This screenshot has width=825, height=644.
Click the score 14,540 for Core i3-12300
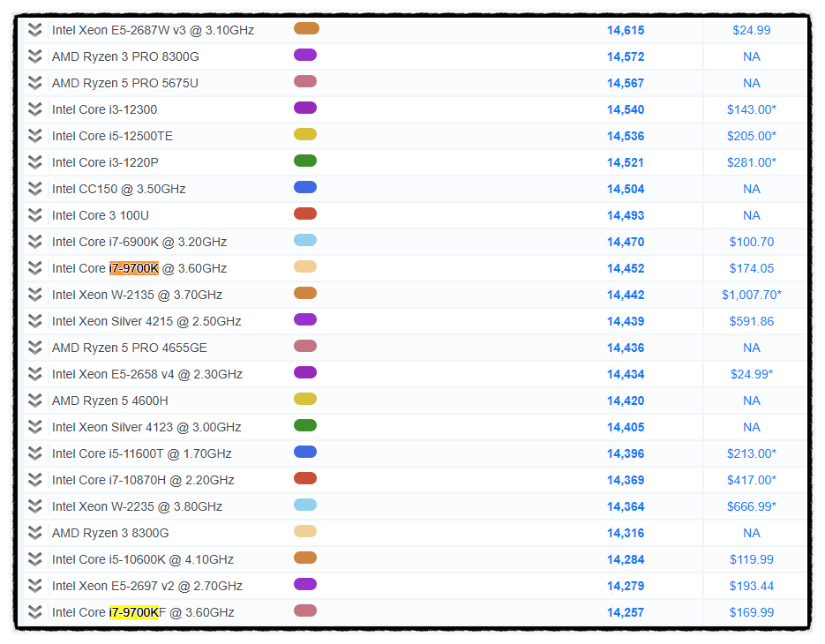coord(626,109)
